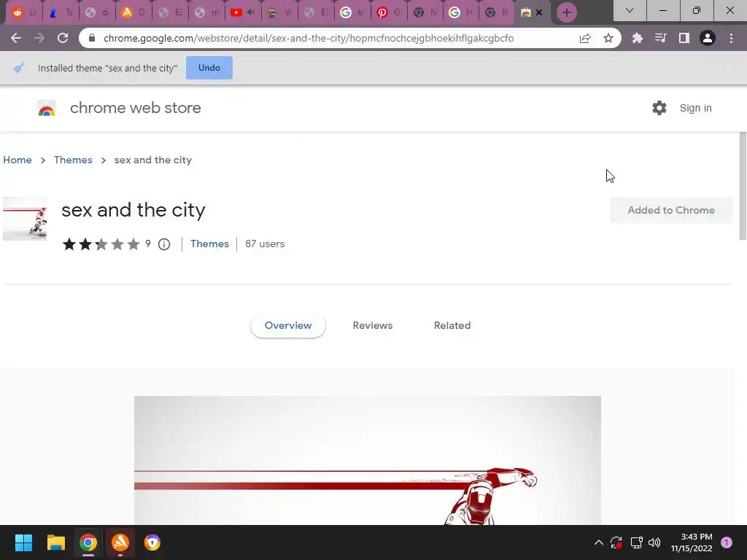Click the theme's small thumbnail image
The height and width of the screenshot is (560, 747).
(25, 219)
